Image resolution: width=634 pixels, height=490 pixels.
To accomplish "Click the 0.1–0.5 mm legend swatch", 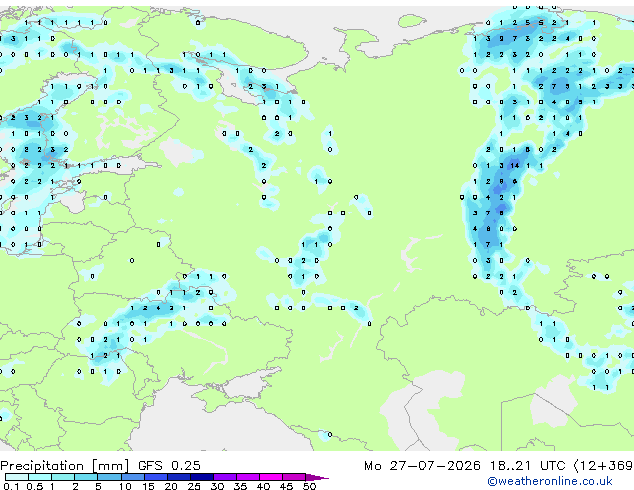I will [x=17, y=477].
